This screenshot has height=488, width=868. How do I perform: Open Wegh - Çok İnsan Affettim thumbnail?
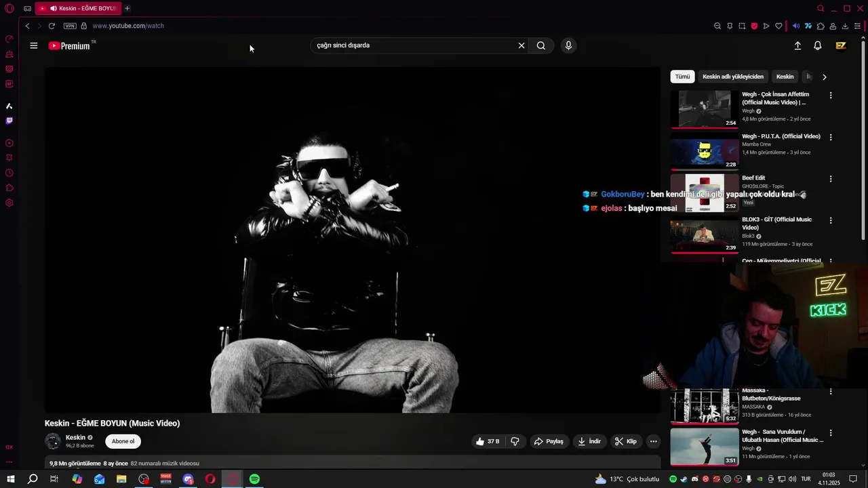(x=705, y=108)
